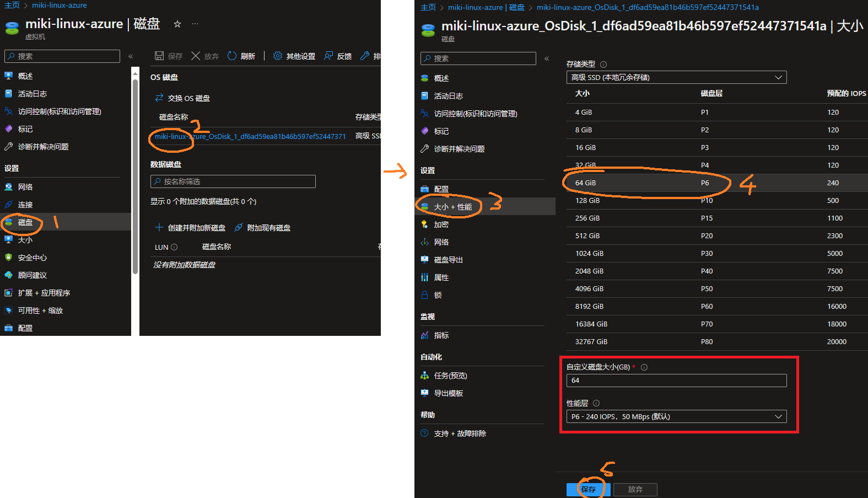This screenshot has width=868, height=498.
Task: Select 大小 + 性能 in disk sidebar
Action: coord(485,207)
